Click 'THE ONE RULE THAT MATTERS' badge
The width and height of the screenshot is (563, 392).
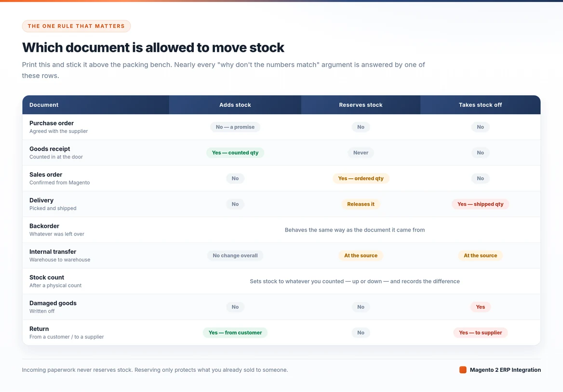click(x=76, y=26)
